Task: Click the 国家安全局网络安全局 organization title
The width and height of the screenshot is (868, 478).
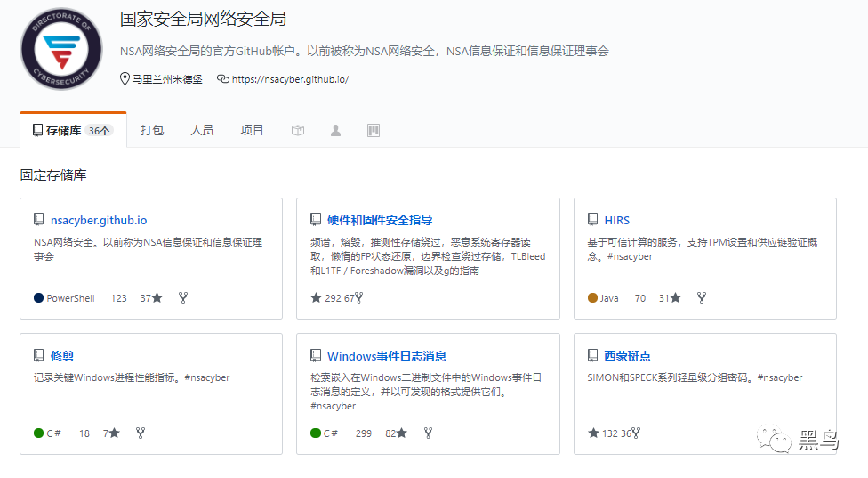Action: click(x=203, y=19)
